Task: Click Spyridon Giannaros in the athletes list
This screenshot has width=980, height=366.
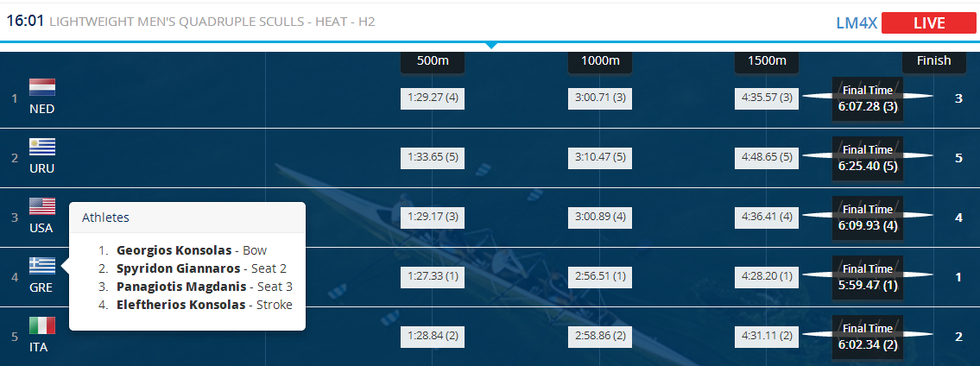Action: pyautogui.click(x=178, y=268)
